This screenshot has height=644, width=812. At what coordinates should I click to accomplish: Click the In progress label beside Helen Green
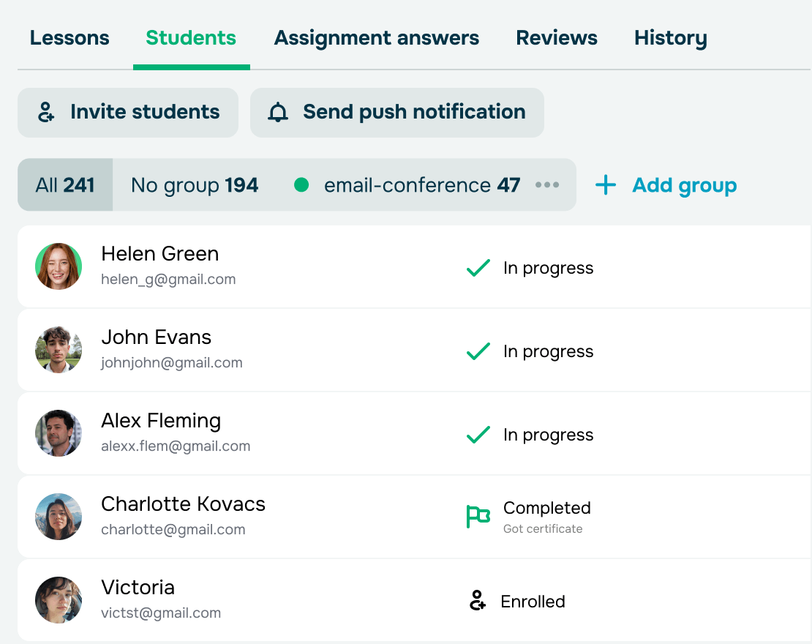click(548, 268)
